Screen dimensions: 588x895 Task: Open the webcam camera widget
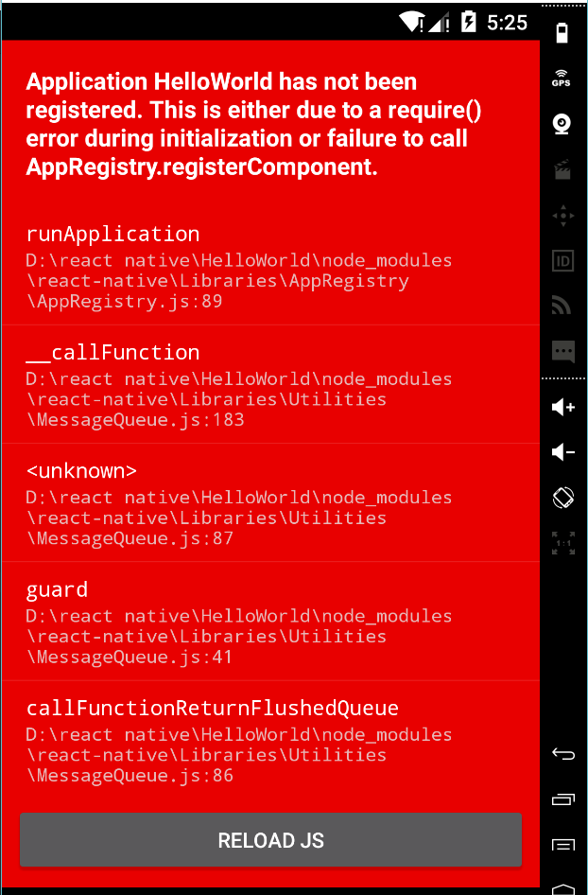tap(562, 125)
